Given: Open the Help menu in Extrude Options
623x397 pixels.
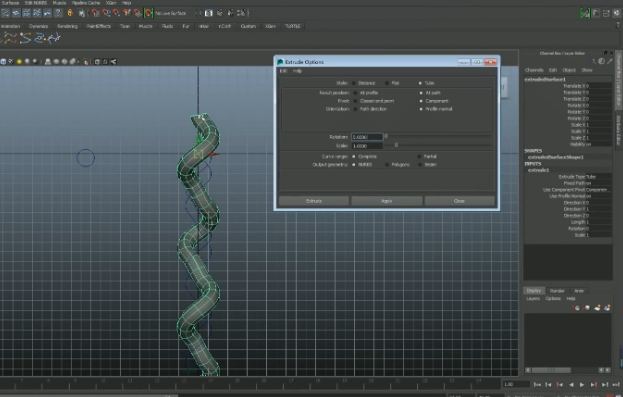Looking at the screenshot, I should tap(297, 71).
